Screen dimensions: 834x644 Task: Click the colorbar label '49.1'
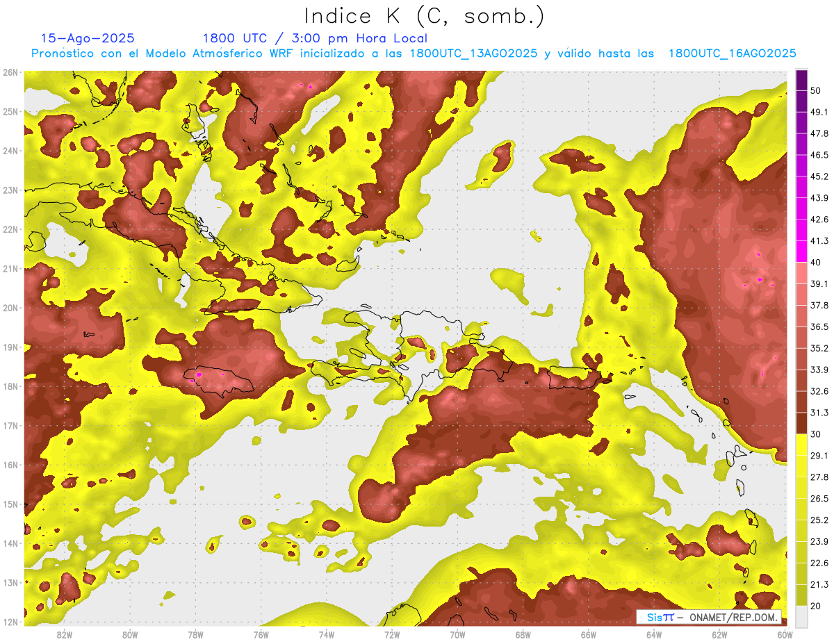click(x=819, y=112)
